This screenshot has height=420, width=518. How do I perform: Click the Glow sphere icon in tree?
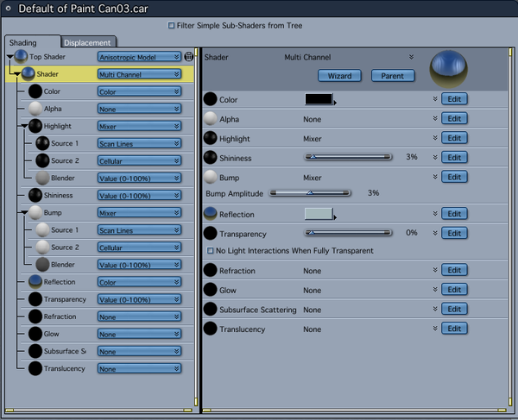35,334
